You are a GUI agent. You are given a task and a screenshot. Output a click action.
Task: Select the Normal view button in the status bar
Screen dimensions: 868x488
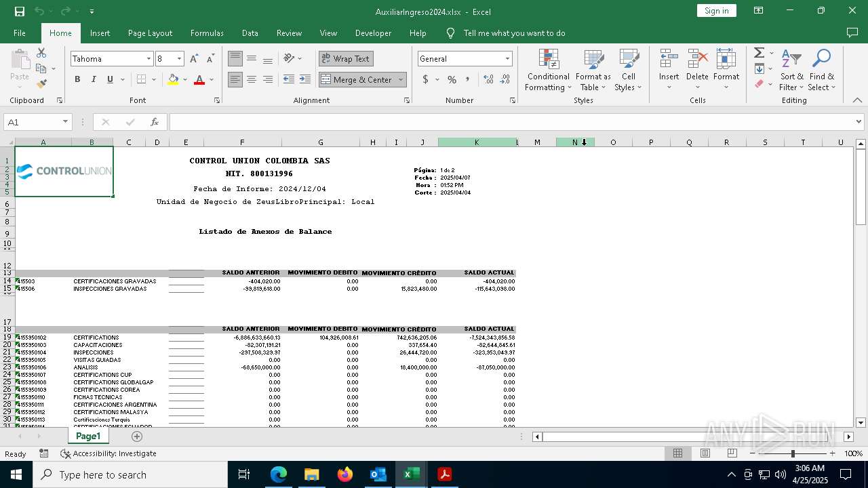click(x=677, y=453)
